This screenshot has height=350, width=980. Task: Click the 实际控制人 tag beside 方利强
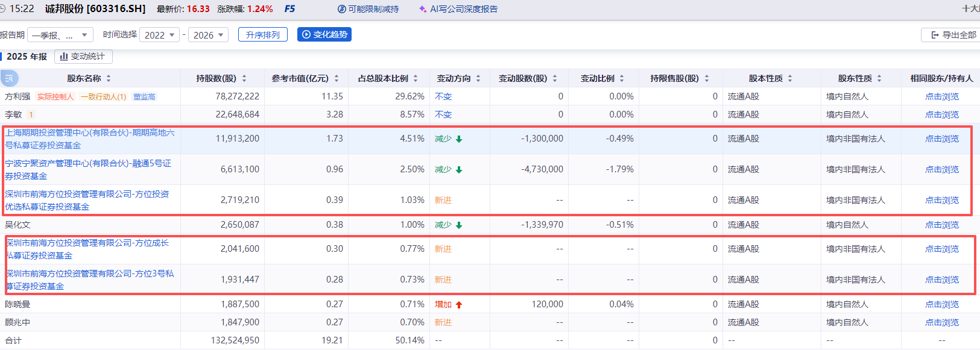pos(55,96)
